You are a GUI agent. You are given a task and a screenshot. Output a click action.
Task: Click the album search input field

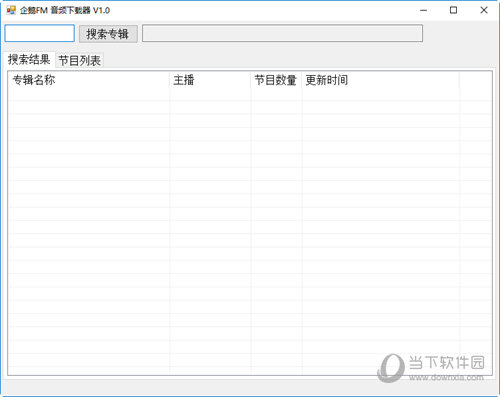tap(40, 33)
